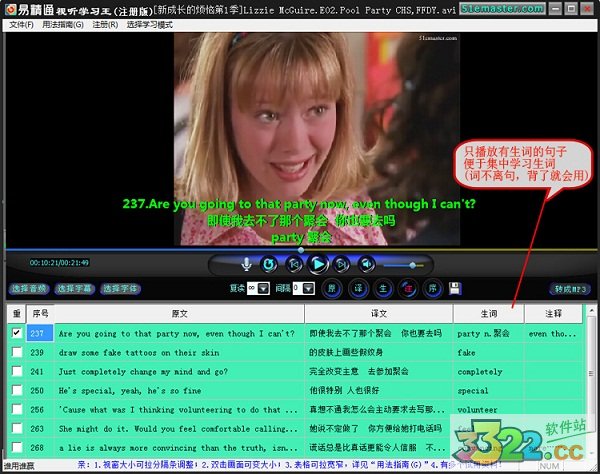The height and width of the screenshot is (474, 600).
Task: Click the word 'fake' in 生词 column
Action: (466, 353)
